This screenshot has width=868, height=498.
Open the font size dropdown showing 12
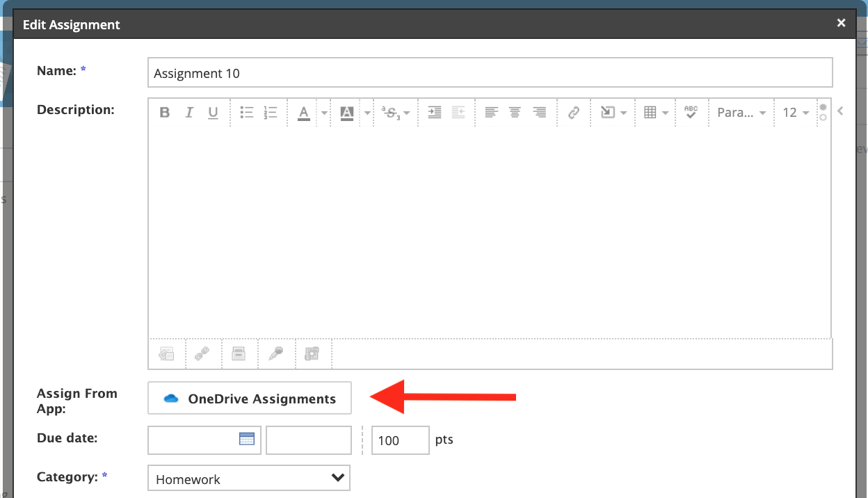click(x=795, y=112)
